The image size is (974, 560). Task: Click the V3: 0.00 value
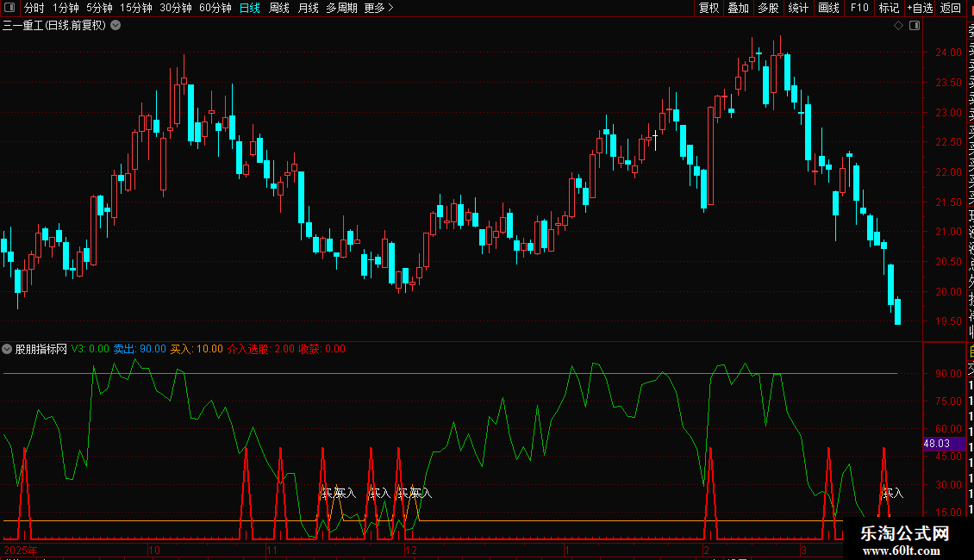(90, 349)
